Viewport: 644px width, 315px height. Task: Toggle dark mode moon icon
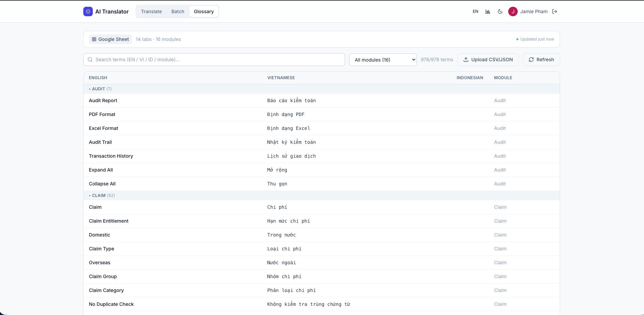tap(500, 12)
